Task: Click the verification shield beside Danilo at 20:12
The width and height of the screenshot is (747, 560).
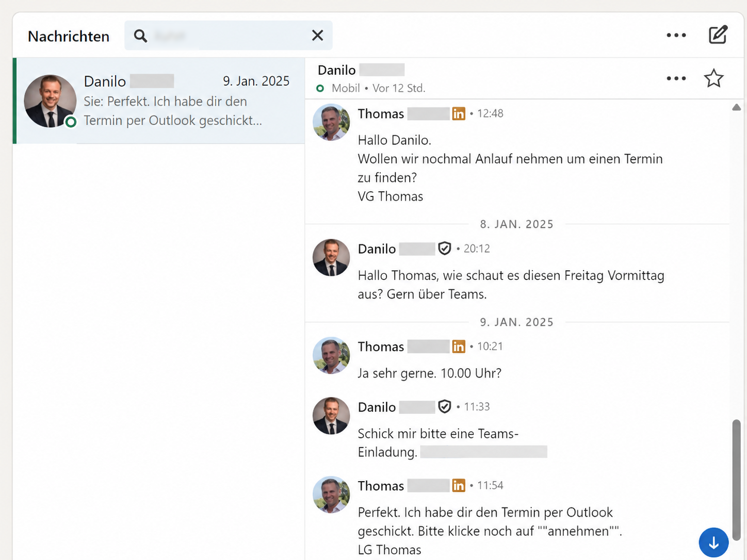Action: click(x=444, y=249)
